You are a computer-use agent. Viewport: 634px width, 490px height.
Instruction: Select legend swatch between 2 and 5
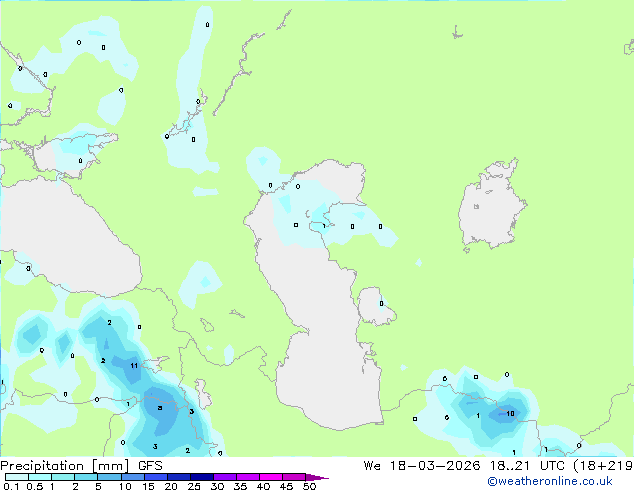tap(86, 477)
